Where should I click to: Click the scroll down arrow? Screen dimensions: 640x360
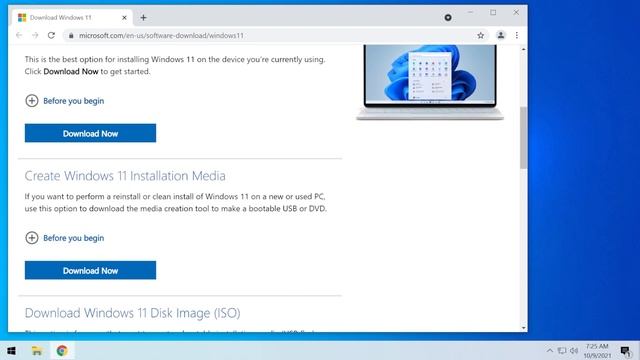[523, 328]
